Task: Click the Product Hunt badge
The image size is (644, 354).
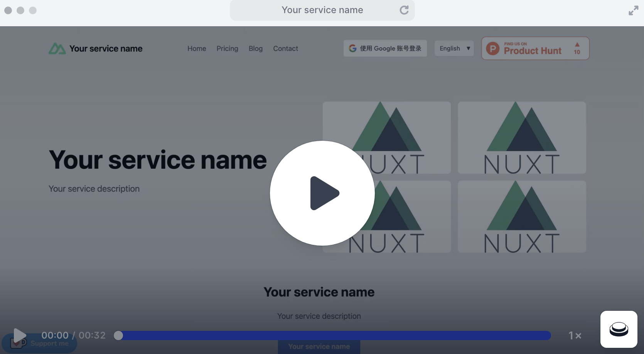Action: tap(535, 48)
